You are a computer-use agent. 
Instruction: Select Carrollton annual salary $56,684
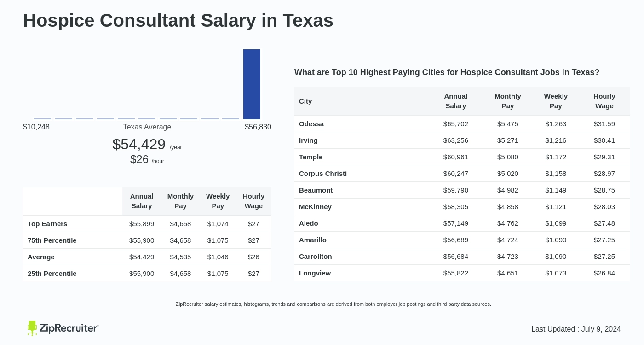tap(456, 256)
